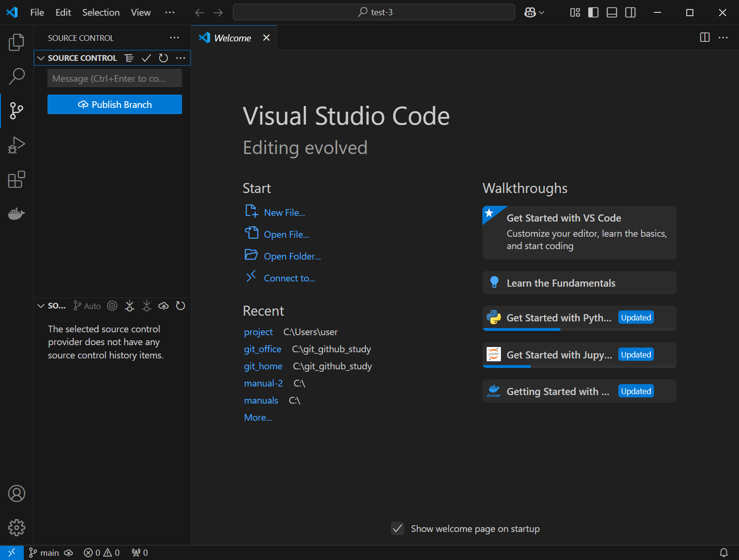Open the Extensions view

click(x=16, y=180)
